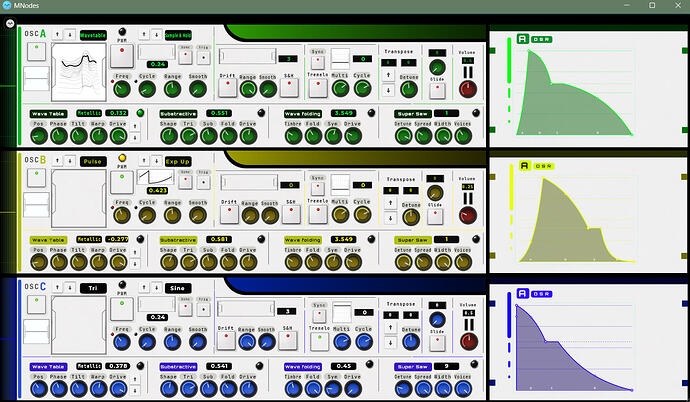Toggle the PWM LED in OSC A
690x402 pixels.
point(122,31)
